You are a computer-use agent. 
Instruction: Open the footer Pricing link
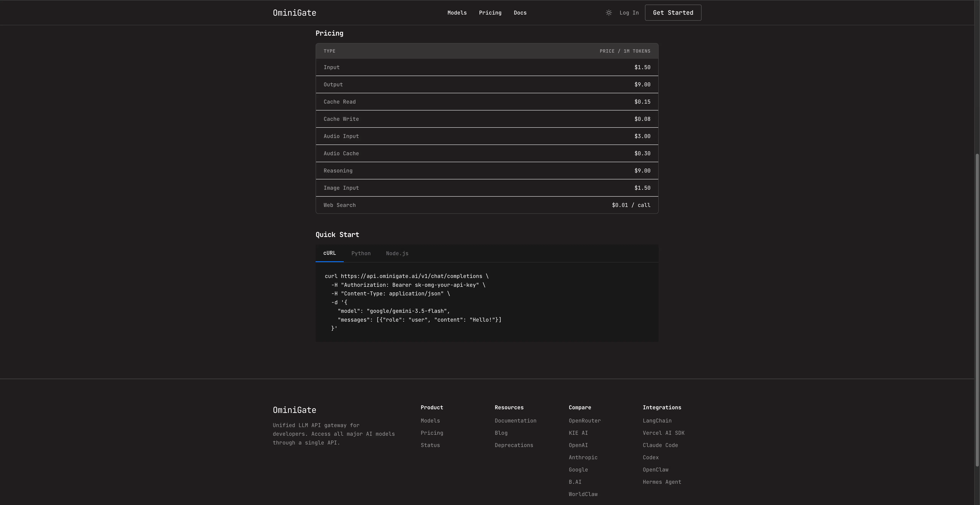tap(432, 433)
